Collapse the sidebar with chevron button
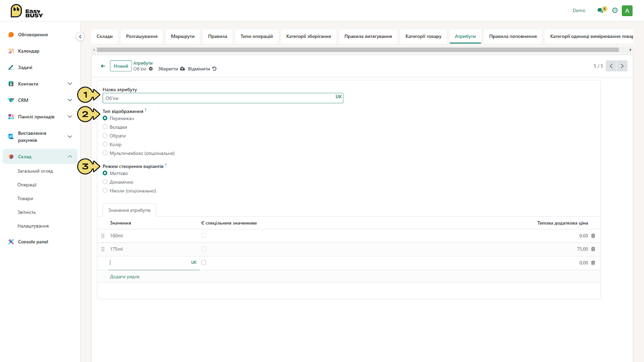The width and height of the screenshot is (644, 362). point(80,37)
